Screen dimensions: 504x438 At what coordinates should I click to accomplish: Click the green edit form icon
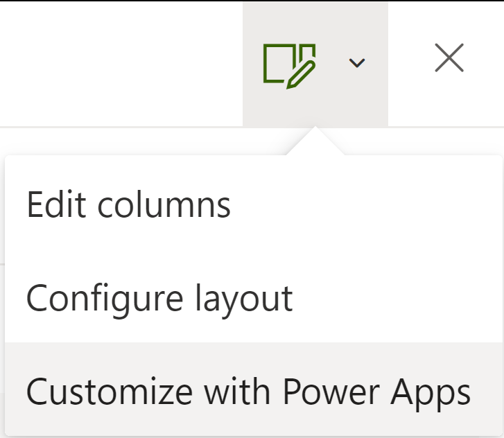click(289, 66)
